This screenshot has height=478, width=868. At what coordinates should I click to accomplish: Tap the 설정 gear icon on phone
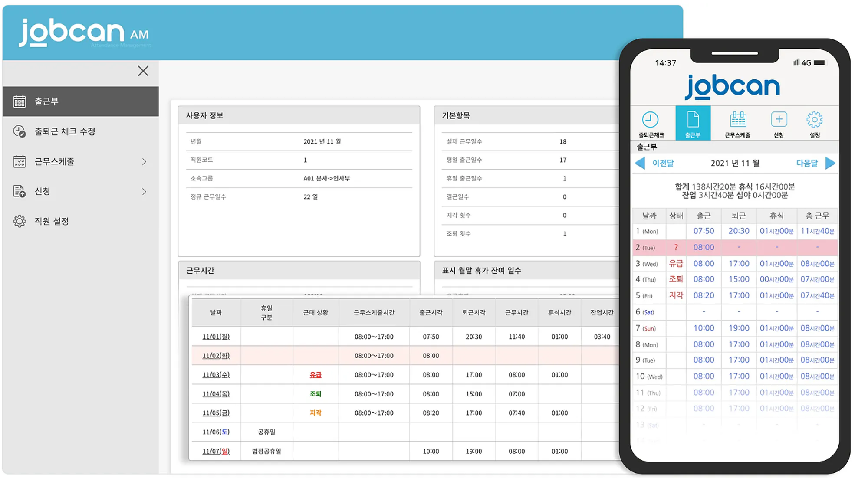coord(815,119)
